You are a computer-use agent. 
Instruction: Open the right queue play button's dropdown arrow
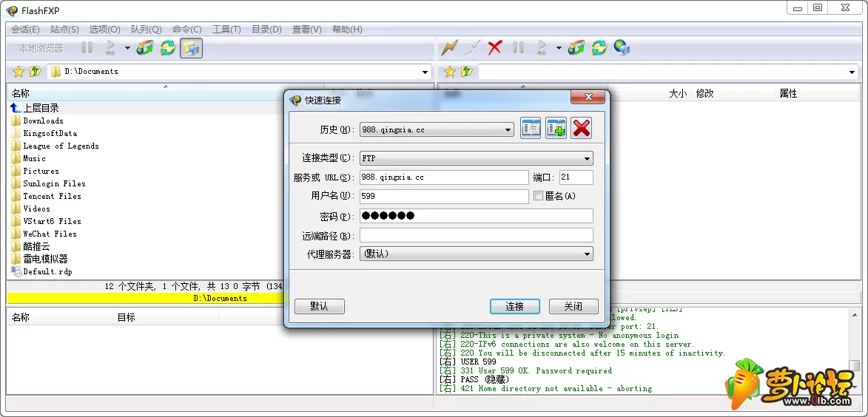[559, 48]
